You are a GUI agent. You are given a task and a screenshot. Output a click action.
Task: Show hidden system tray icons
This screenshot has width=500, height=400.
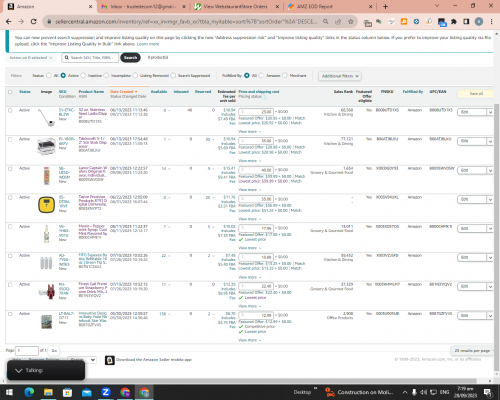click(405, 392)
